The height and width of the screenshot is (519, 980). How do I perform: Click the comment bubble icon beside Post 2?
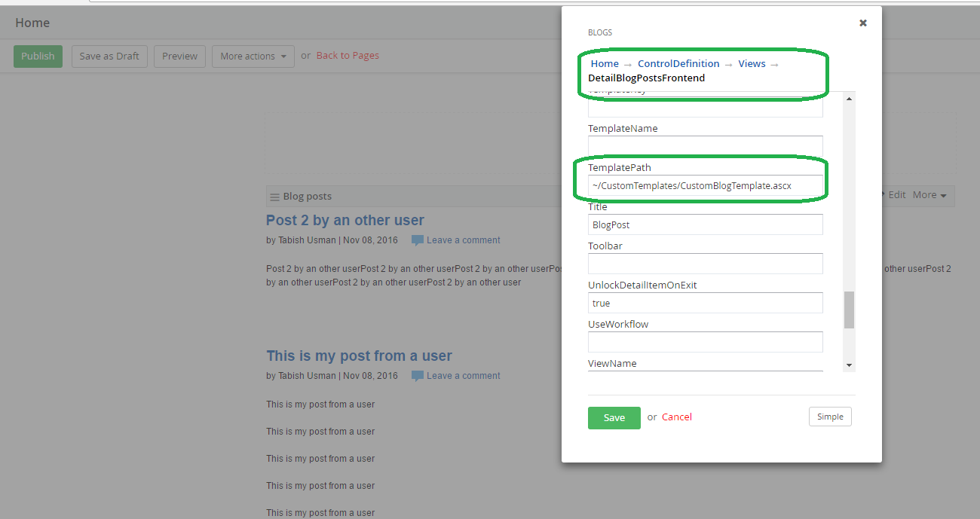click(x=418, y=240)
